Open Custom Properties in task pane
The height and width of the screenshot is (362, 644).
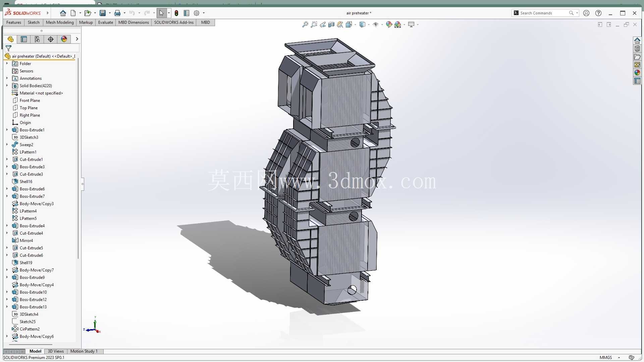[637, 81]
